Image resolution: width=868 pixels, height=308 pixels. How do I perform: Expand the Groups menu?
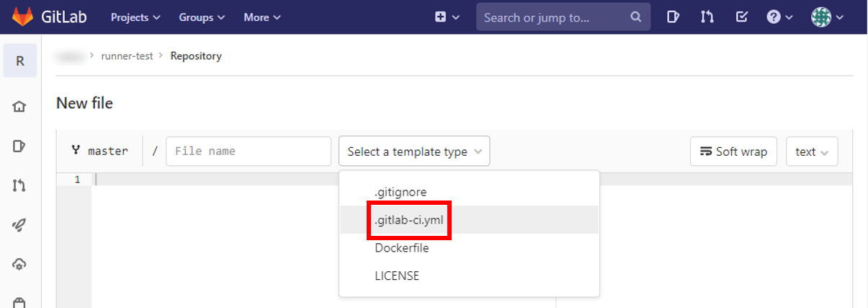tap(202, 17)
